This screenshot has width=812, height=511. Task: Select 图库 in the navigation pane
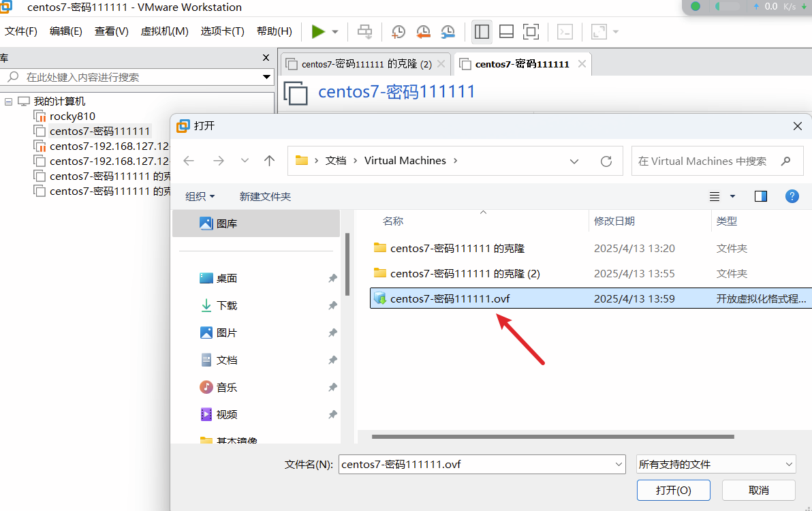tap(256, 223)
